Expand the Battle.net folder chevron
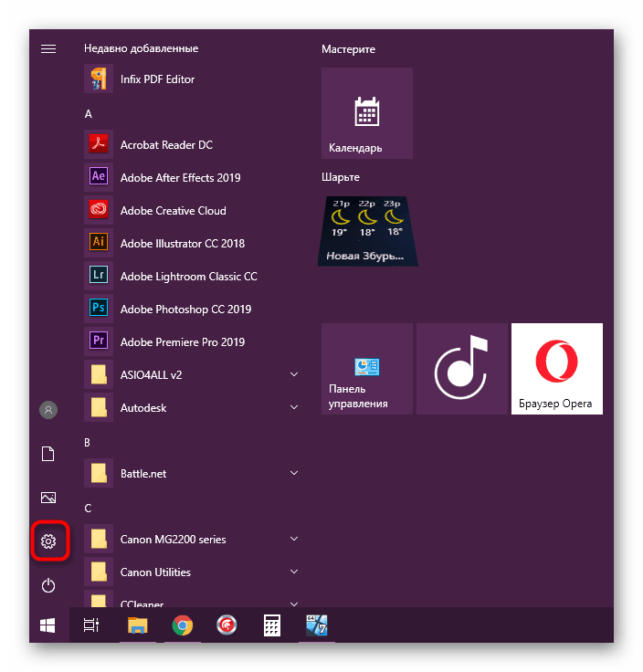This screenshot has height=672, width=643. (x=294, y=473)
